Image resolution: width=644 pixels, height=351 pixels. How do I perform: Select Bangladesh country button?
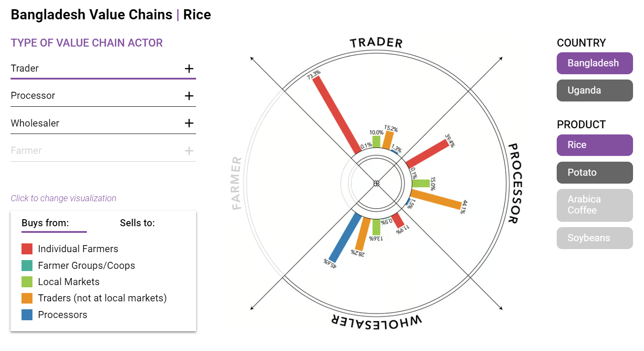(x=594, y=63)
